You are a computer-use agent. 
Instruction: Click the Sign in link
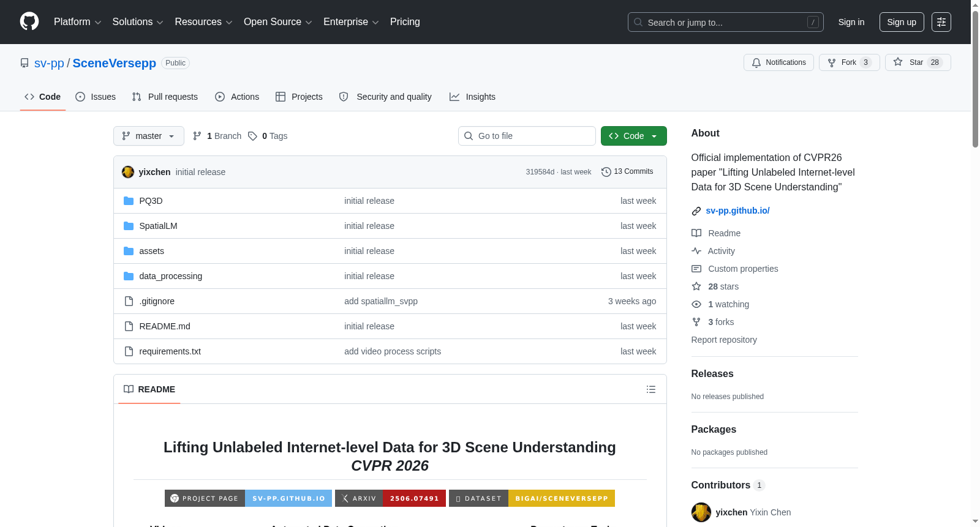(851, 22)
